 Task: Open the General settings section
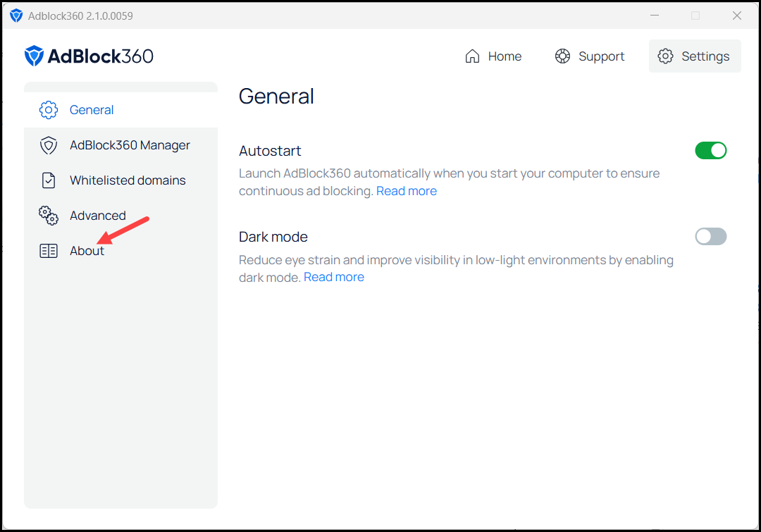pyautogui.click(x=121, y=110)
